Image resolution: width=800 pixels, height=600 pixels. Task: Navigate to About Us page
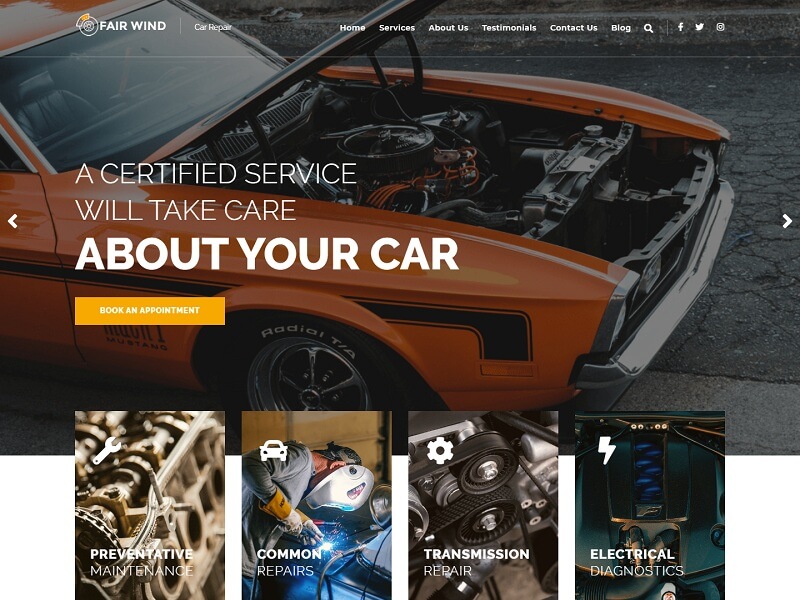[448, 28]
